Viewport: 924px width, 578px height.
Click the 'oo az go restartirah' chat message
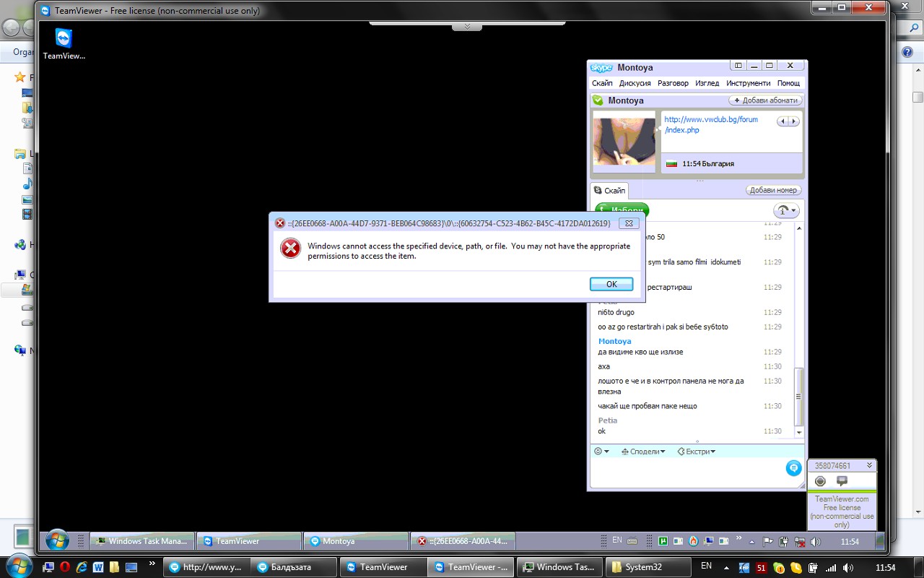[663, 327]
